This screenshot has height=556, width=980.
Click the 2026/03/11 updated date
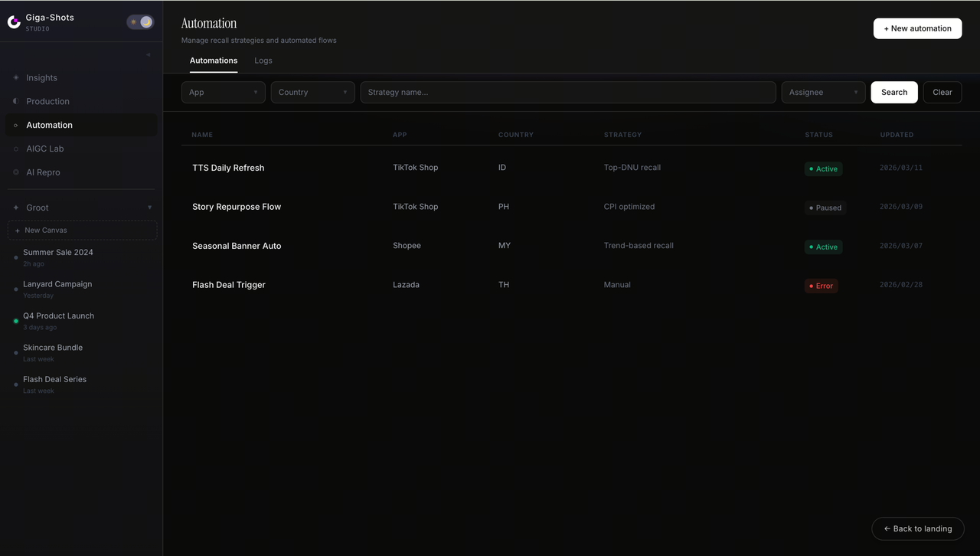click(901, 168)
